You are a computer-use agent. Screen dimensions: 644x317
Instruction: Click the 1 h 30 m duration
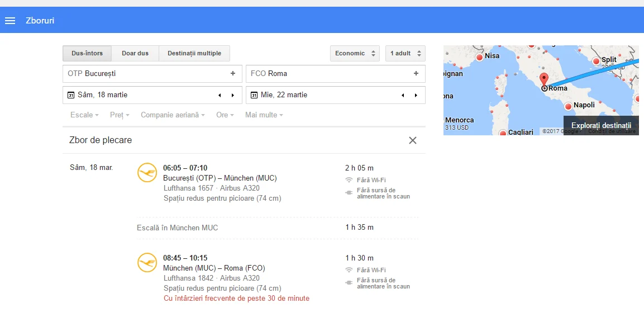tap(360, 258)
